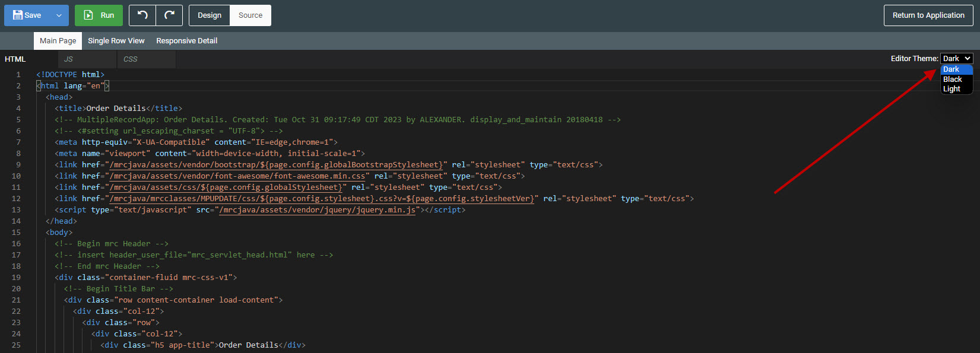Click the url_escaping_charset comment line
The image size is (980, 353).
coord(169,131)
